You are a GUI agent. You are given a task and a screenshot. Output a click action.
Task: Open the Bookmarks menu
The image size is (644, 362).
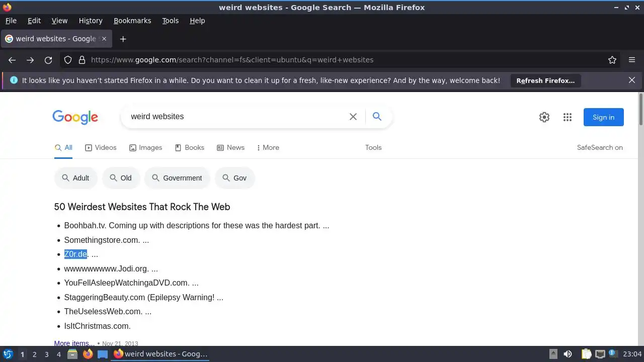tap(132, 21)
